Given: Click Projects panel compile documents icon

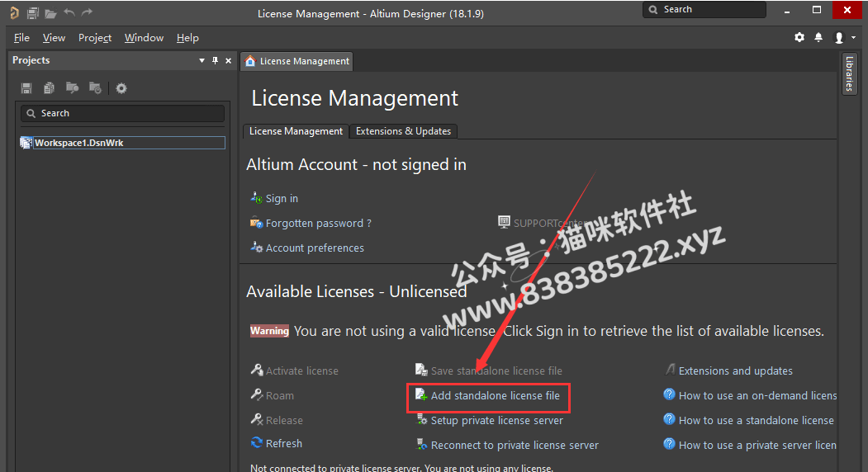Looking at the screenshot, I should [49, 88].
